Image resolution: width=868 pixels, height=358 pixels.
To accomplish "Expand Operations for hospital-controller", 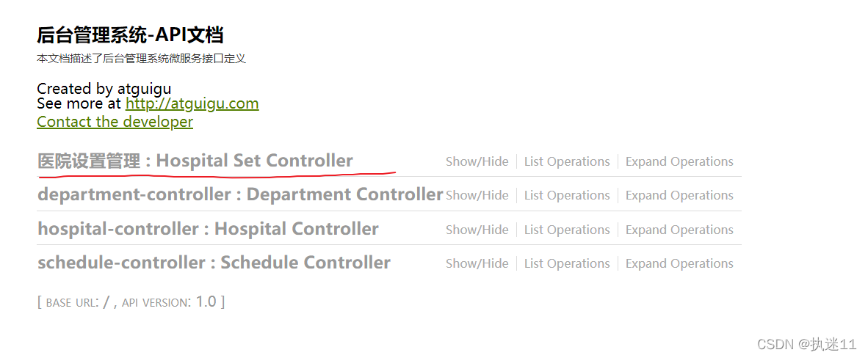I will tap(679, 230).
